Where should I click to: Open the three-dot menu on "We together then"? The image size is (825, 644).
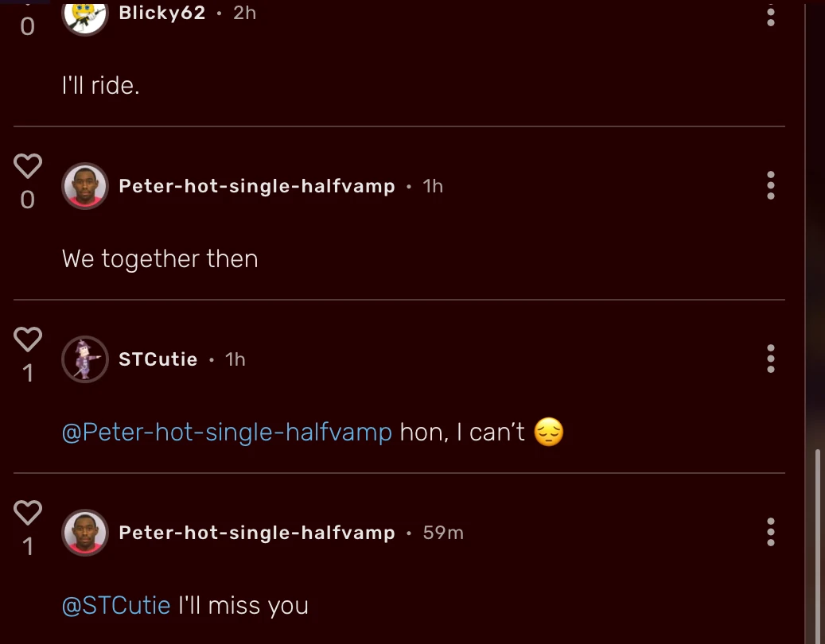[770, 185]
